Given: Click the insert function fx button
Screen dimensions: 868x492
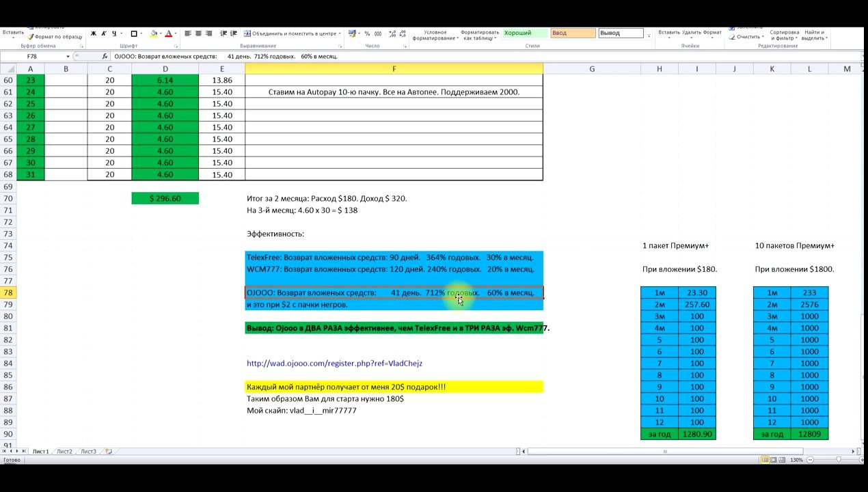Looking at the screenshot, I should pyautogui.click(x=105, y=56).
